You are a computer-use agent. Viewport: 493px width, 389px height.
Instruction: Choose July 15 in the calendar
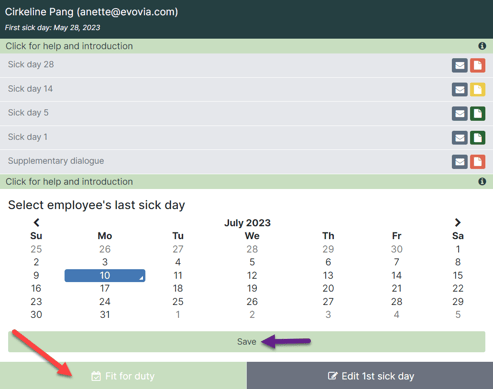tap(458, 275)
